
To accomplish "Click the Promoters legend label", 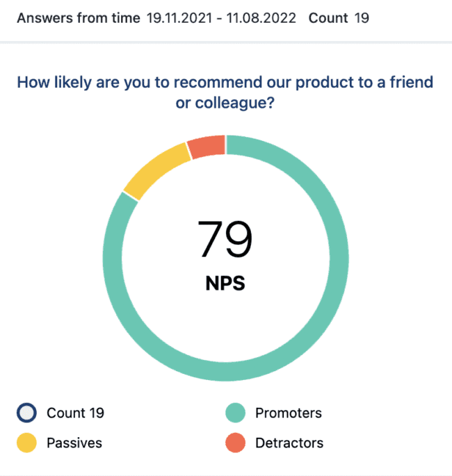I will coord(289,413).
